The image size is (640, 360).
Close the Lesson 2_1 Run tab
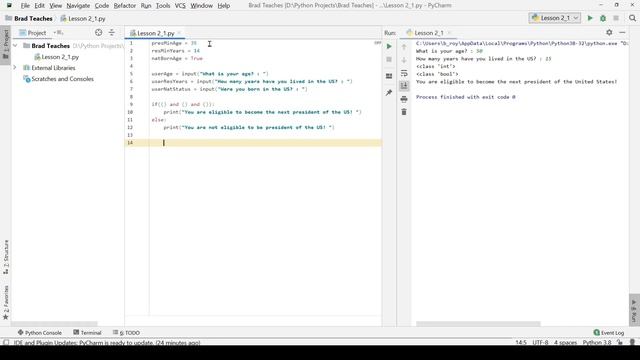449,33
